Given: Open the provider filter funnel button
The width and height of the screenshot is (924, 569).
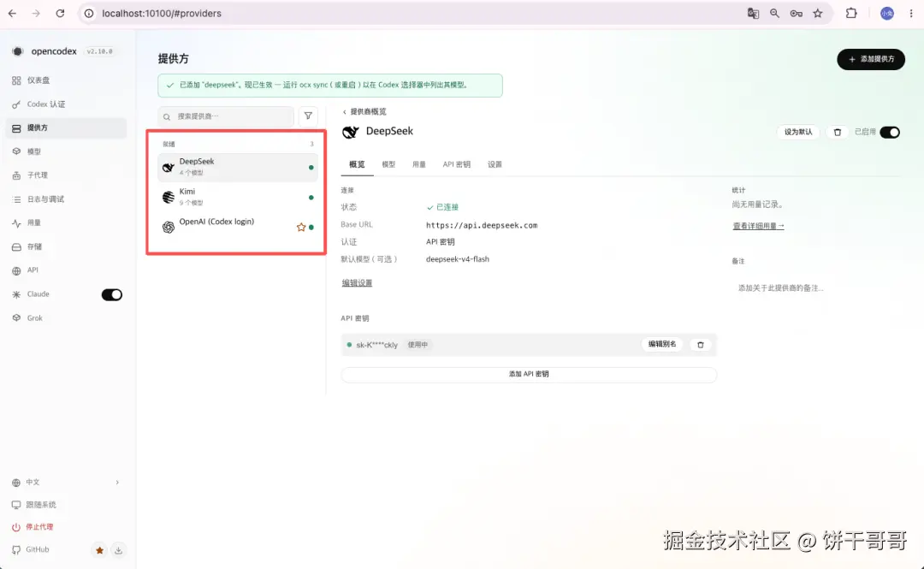Looking at the screenshot, I should tap(308, 116).
